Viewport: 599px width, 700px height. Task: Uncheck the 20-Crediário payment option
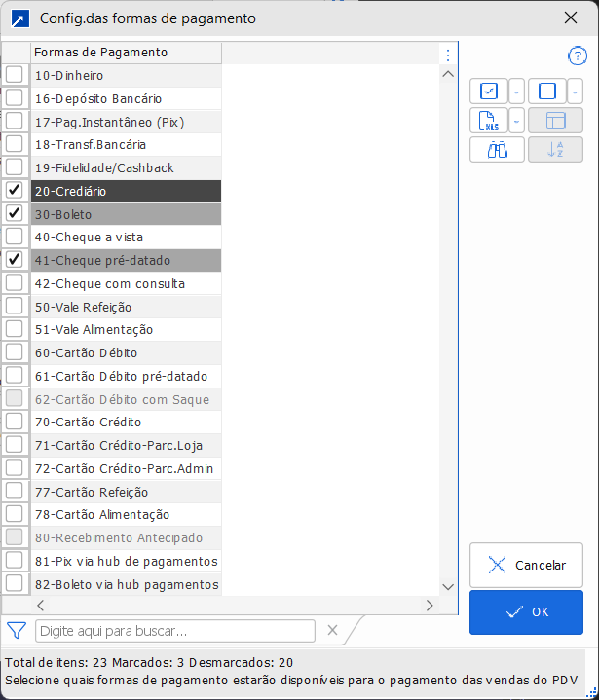pyautogui.click(x=15, y=191)
